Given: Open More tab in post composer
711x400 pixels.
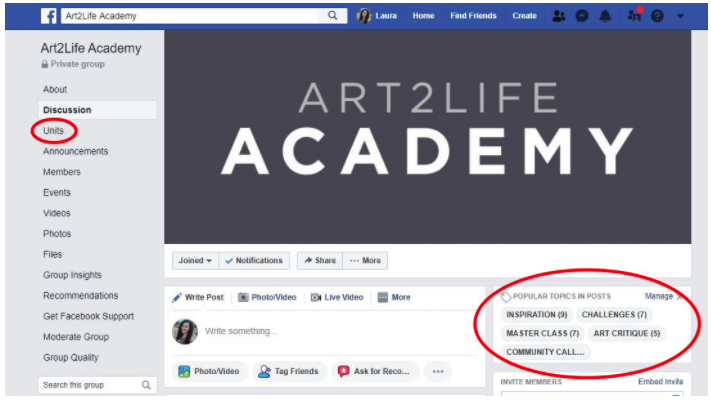Looking at the screenshot, I should (394, 298).
